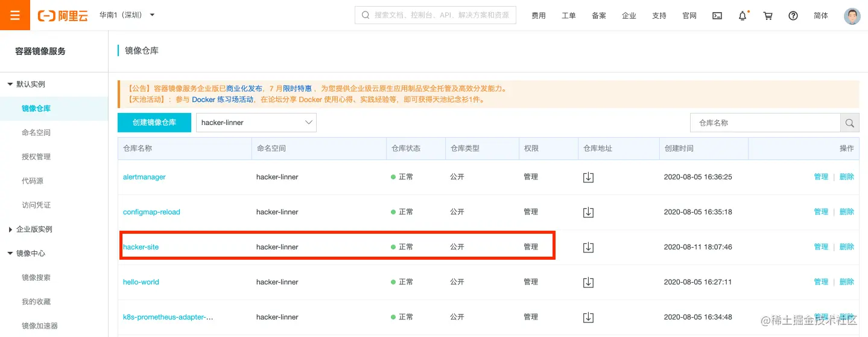The image size is (868, 337).
Task: Select 授权管理 in the sidebar
Action: [x=36, y=156]
